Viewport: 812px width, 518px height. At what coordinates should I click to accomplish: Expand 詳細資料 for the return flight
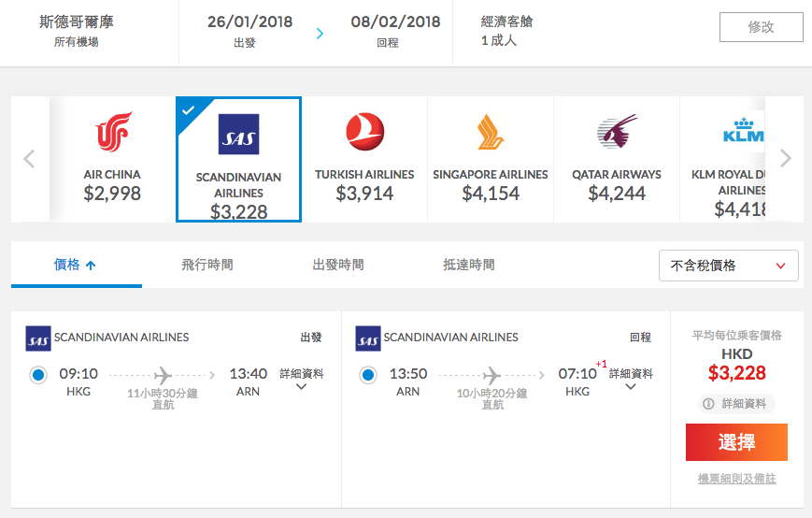[631, 380]
